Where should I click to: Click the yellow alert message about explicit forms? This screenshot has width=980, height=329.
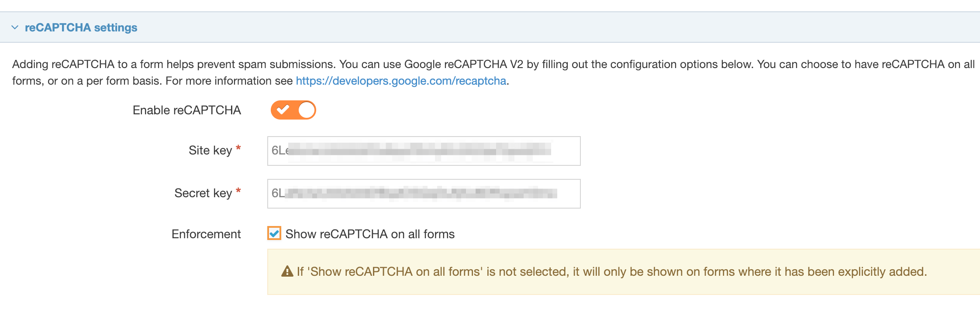click(x=611, y=272)
